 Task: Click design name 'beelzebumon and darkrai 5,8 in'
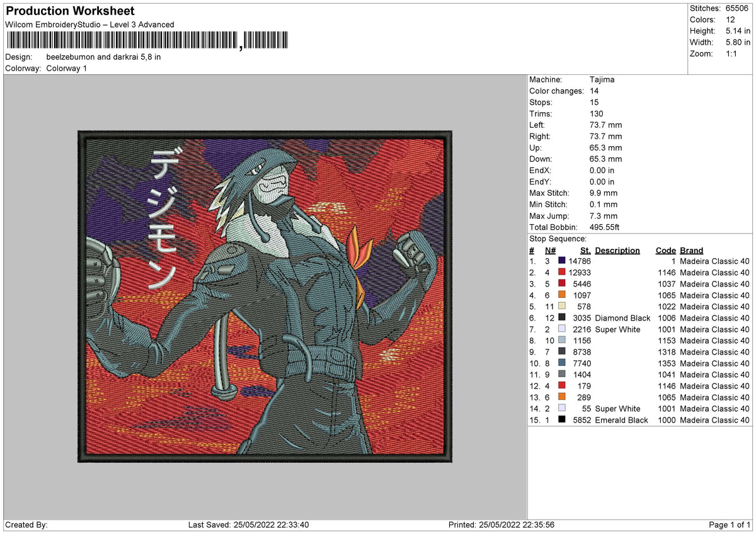[x=103, y=57]
